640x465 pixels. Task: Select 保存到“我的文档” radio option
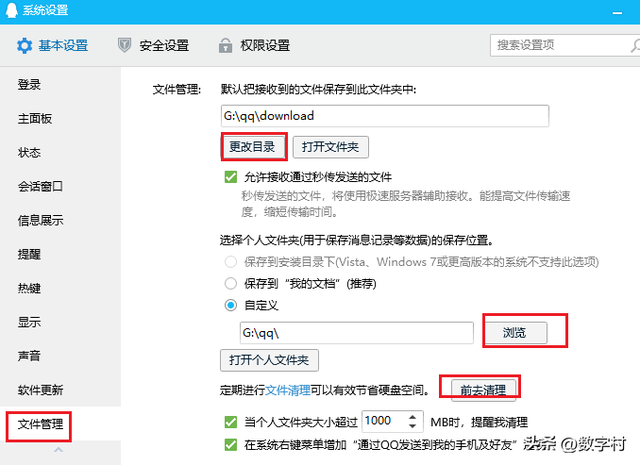[231, 283]
